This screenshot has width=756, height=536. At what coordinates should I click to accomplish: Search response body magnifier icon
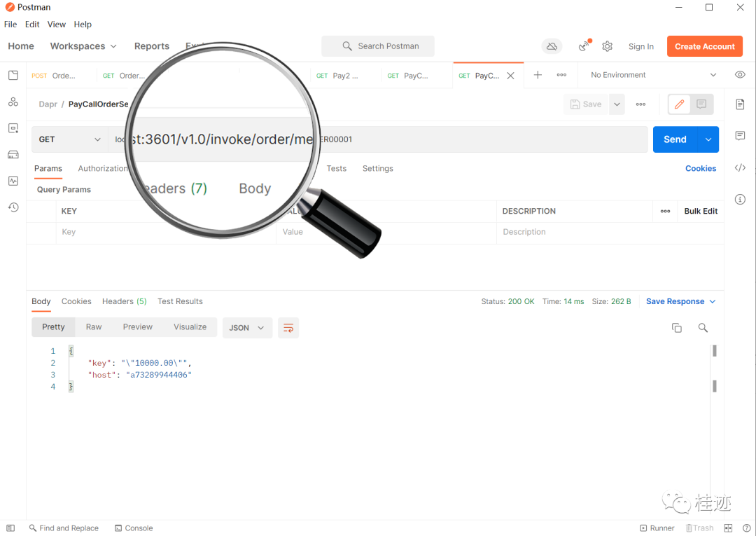click(703, 328)
